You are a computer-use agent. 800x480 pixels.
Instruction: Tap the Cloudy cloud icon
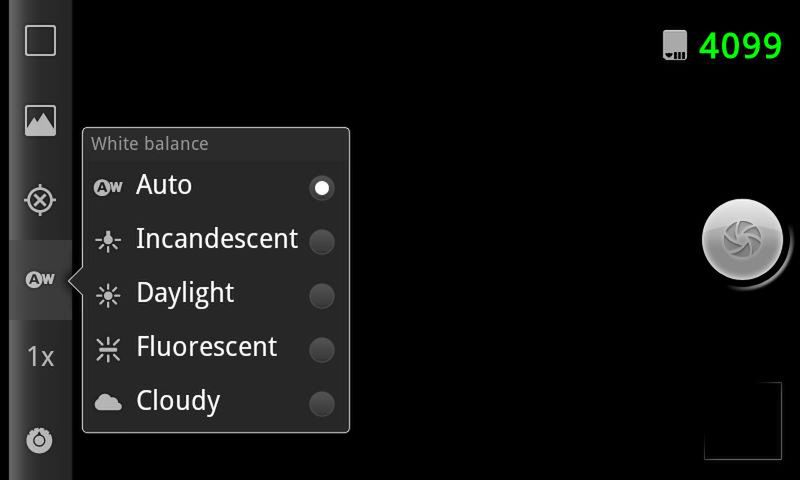(107, 402)
